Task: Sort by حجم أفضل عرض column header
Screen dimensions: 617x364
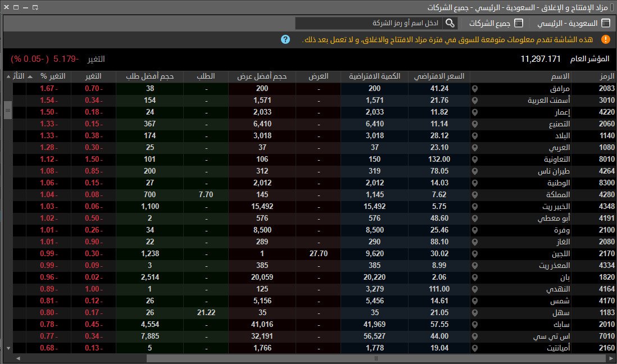Action: [262, 76]
